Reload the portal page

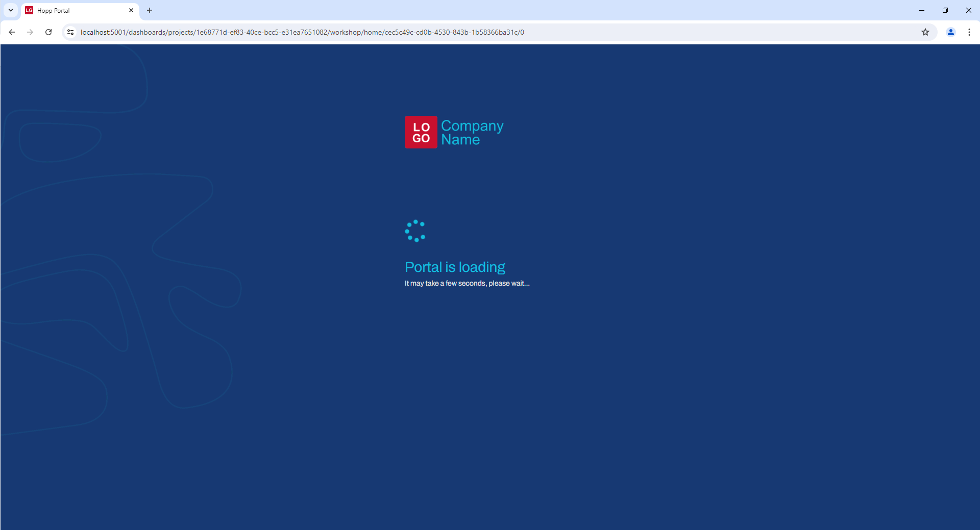(48, 32)
